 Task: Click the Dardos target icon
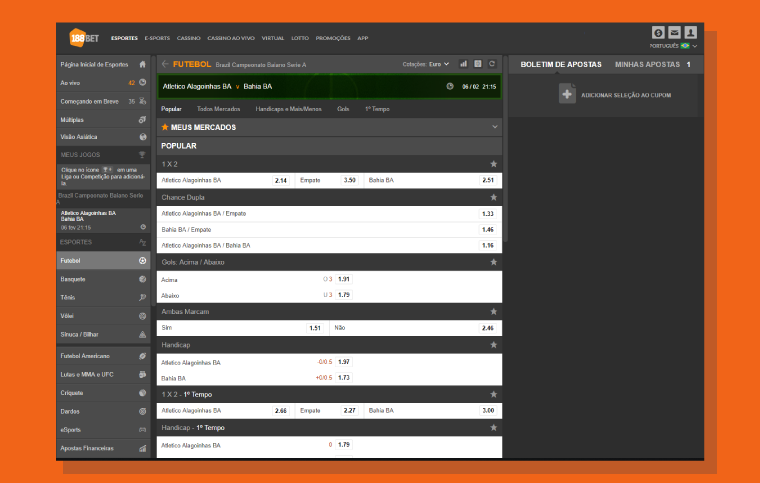pos(142,411)
